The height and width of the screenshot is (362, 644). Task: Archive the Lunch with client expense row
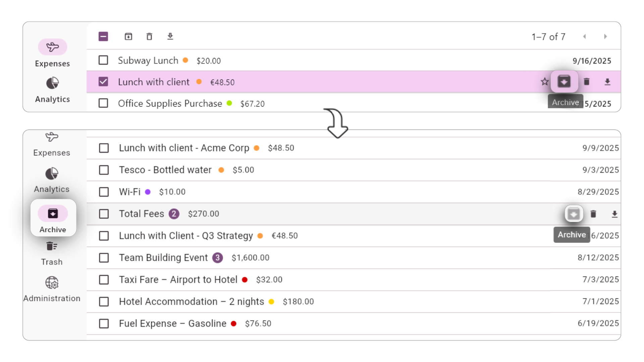tap(564, 82)
